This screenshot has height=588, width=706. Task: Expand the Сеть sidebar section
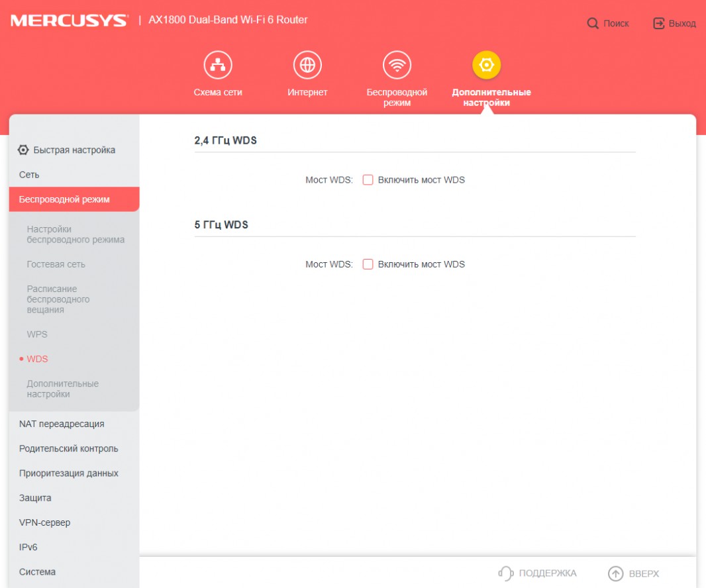(29, 175)
